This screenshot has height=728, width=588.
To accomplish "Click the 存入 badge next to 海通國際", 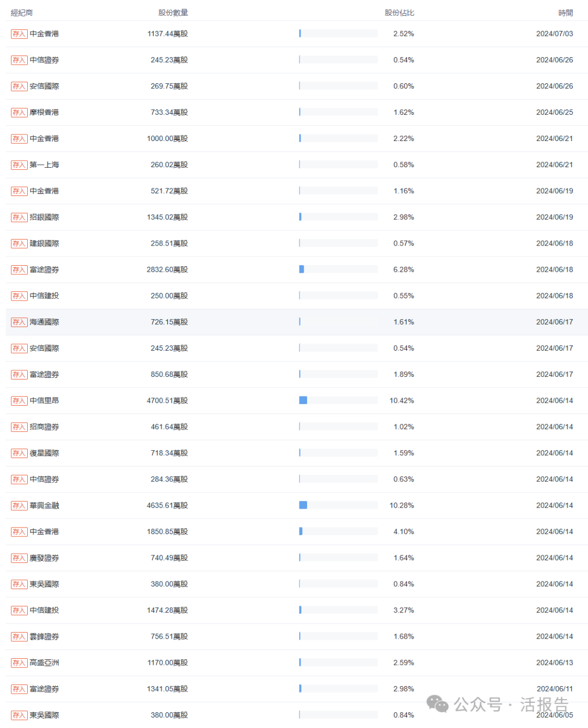I will pos(19,322).
